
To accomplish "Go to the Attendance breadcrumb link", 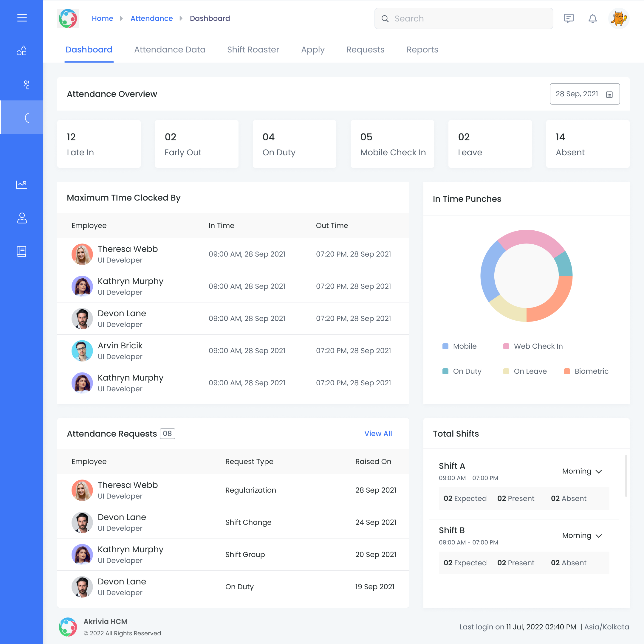I will click(x=151, y=18).
